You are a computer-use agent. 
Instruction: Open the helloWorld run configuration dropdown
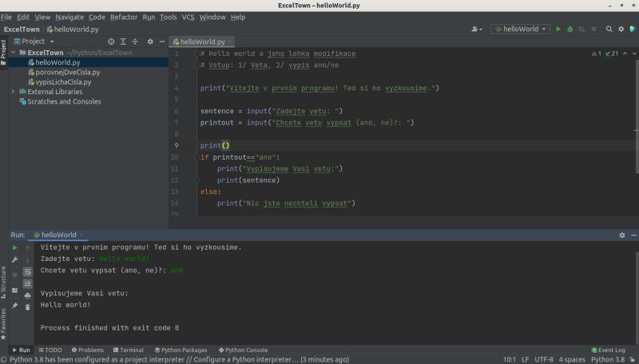(x=521, y=29)
